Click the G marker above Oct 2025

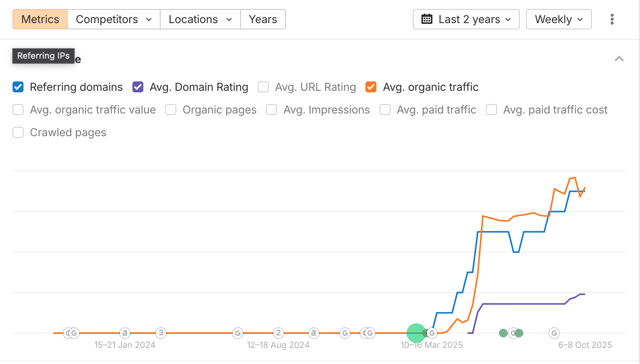pyautogui.click(x=554, y=333)
